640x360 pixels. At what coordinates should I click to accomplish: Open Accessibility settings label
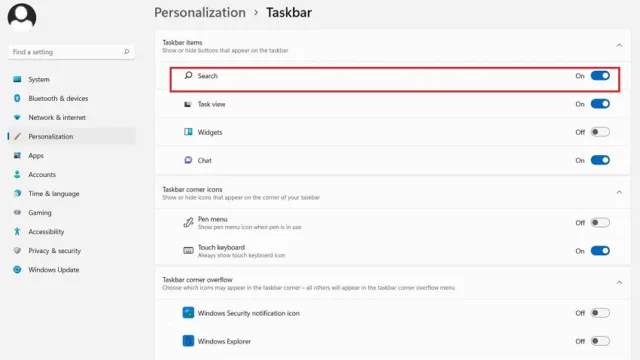coord(46,231)
